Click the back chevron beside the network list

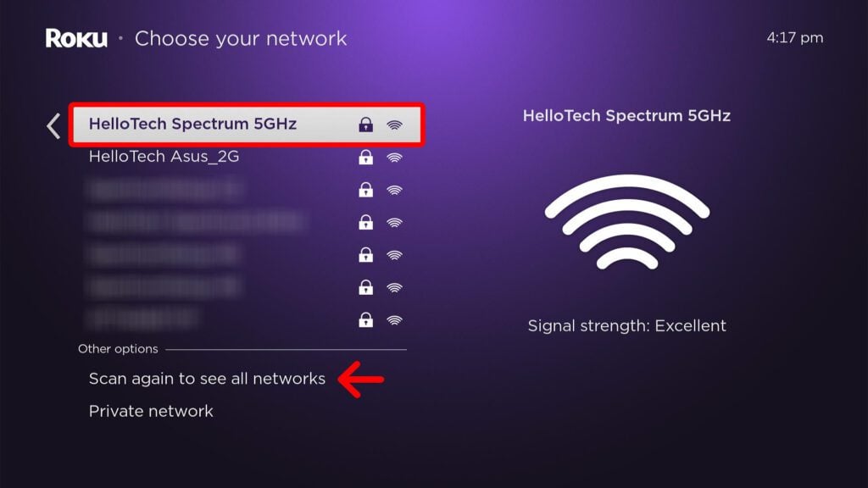(53, 125)
